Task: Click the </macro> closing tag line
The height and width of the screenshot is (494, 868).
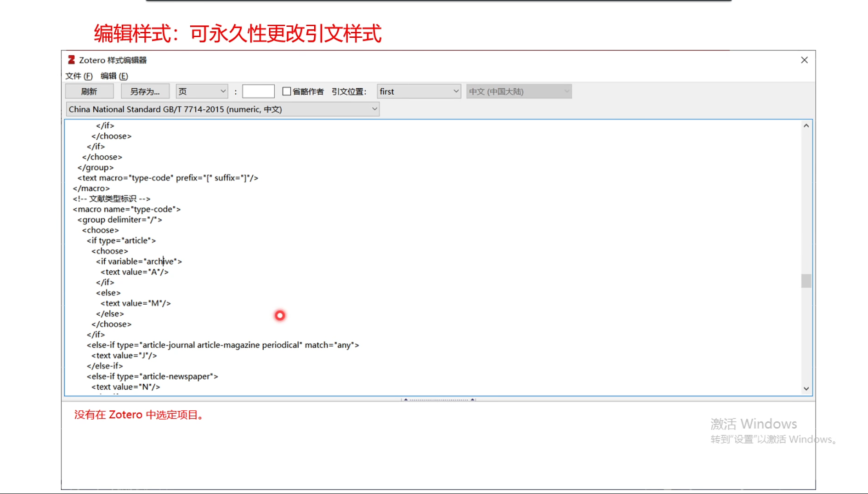Action: tap(91, 188)
